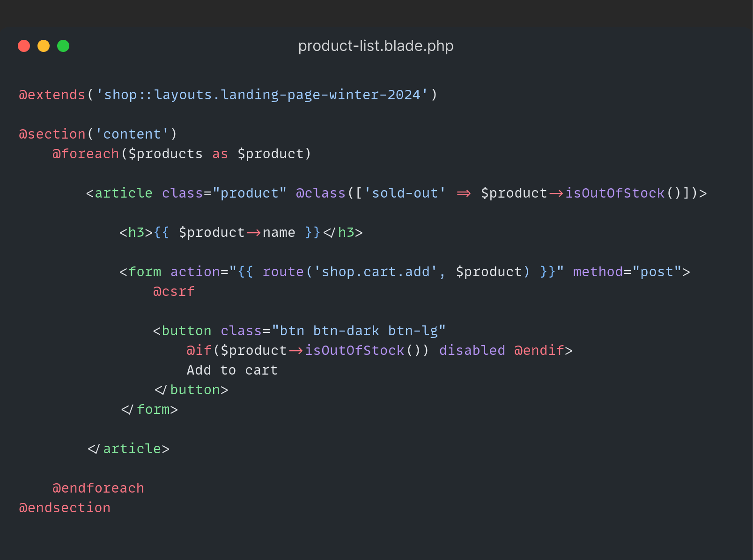This screenshot has width=753, height=560.
Task: Click the method attribute of the form
Action: coord(598,272)
